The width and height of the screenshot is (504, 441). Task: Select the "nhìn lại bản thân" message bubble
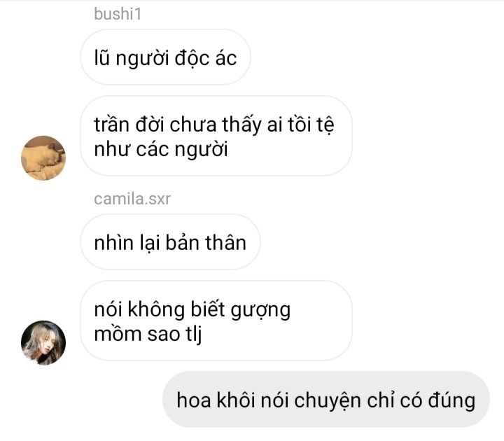(x=170, y=242)
